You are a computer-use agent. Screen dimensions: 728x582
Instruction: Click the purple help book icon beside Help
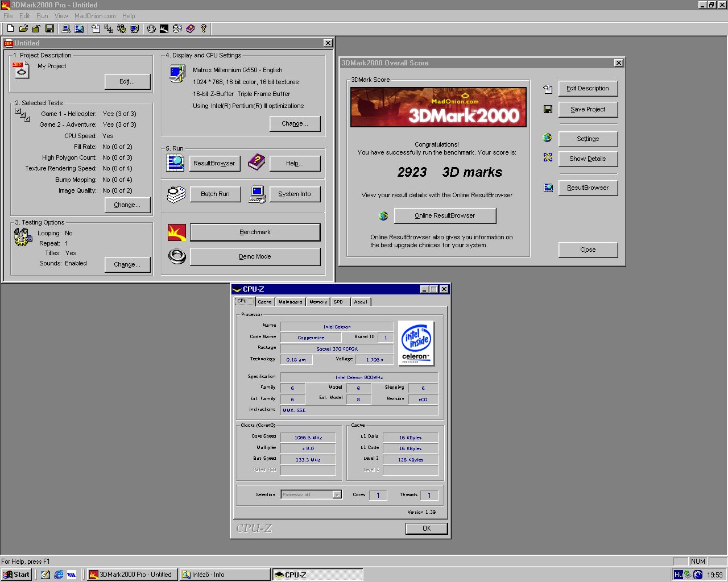click(257, 163)
